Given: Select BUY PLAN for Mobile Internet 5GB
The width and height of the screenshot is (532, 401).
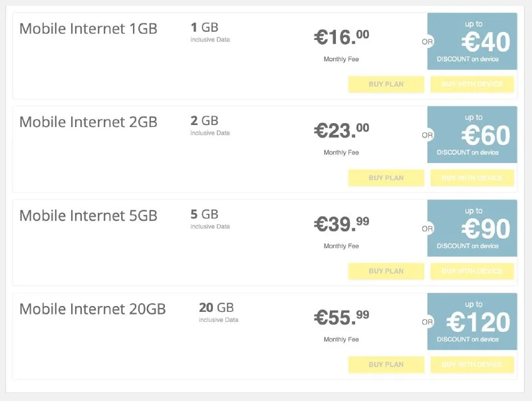Looking at the screenshot, I should pyautogui.click(x=386, y=271).
